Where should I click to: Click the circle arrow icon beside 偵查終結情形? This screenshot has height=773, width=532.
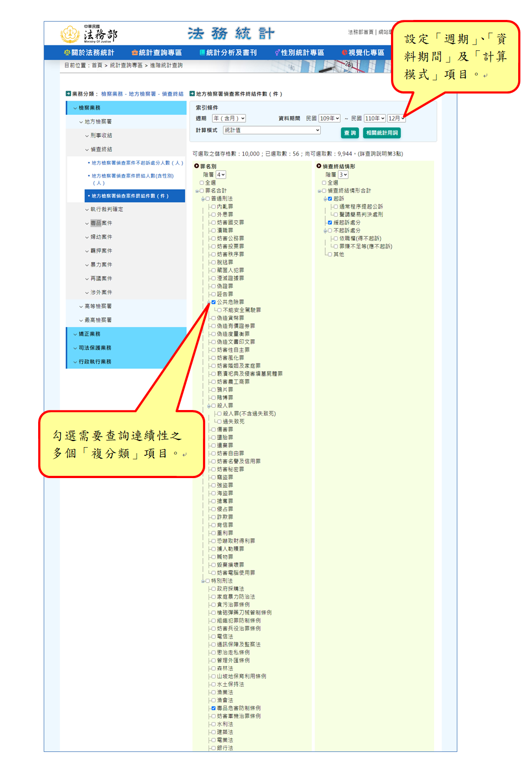pyautogui.click(x=319, y=166)
